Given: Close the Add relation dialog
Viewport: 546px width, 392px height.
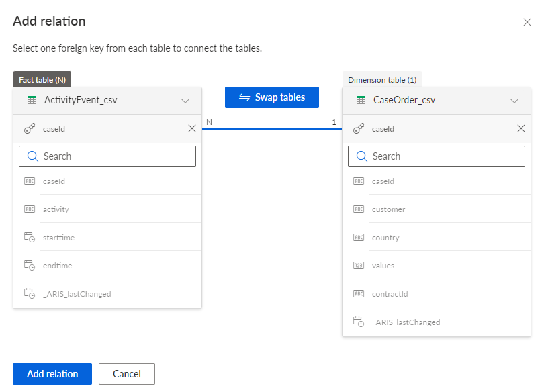Looking at the screenshot, I should [x=527, y=22].
